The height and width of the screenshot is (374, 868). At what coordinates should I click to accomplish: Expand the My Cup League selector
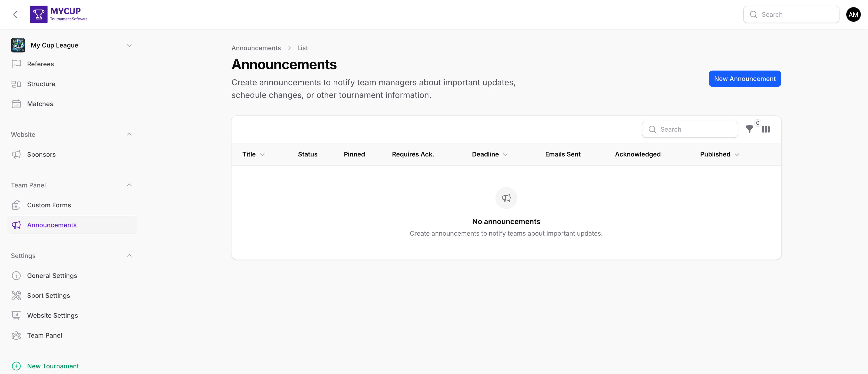pyautogui.click(x=129, y=45)
